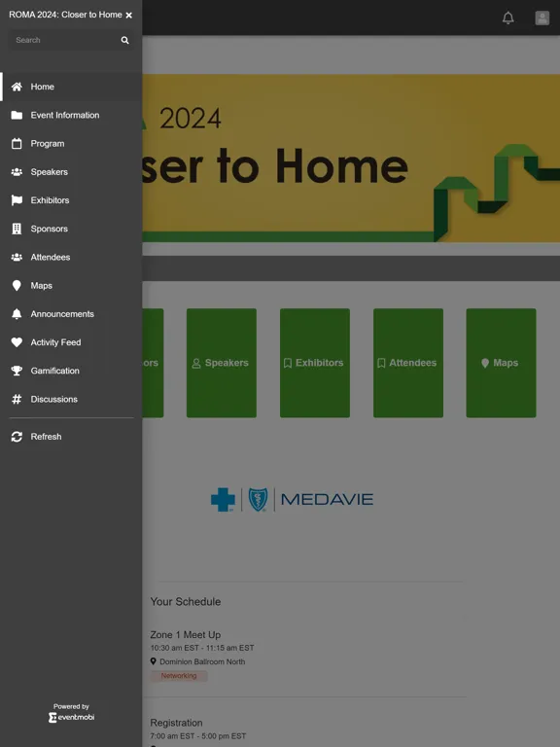Click the Event Information folder icon
The height and width of the screenshot is (747, 560).
[17, 116]
